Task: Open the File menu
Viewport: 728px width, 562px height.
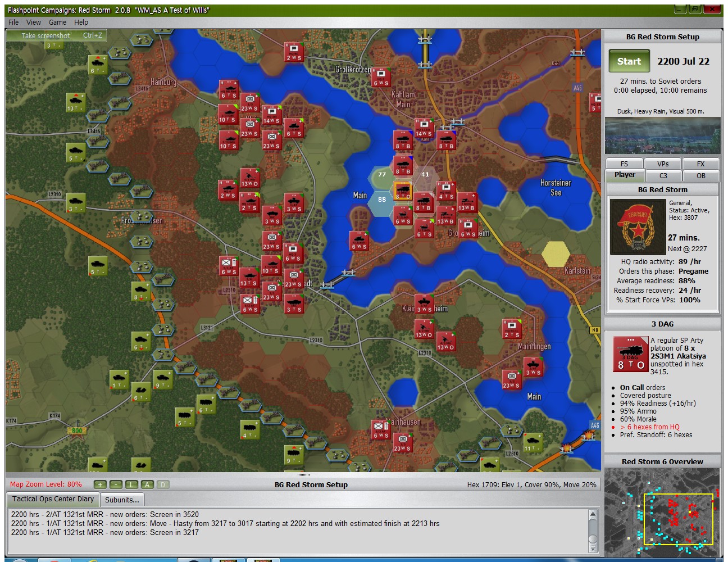Action: [x=13, y=22]
